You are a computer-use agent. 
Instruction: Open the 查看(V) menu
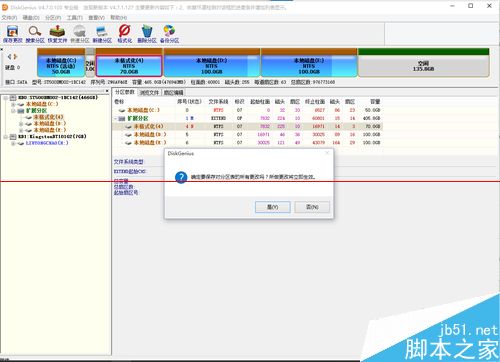(96, 17)
